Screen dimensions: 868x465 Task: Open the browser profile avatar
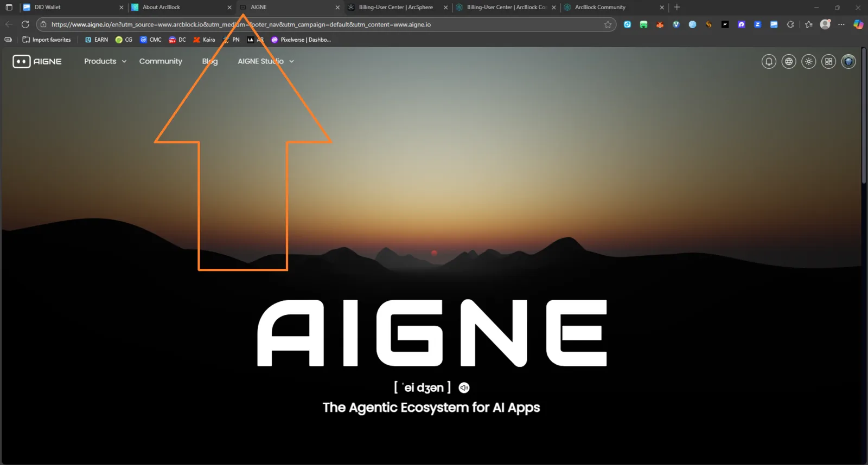pos(825,24)
